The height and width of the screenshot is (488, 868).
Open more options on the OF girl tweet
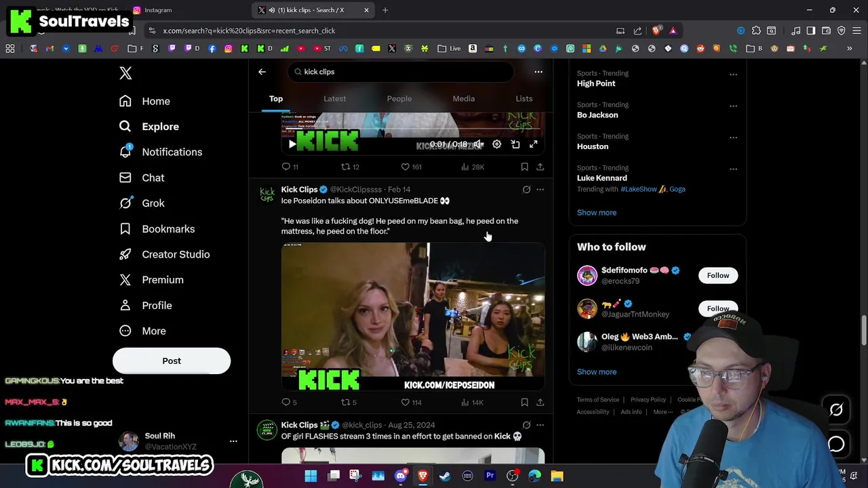point(540,425)
